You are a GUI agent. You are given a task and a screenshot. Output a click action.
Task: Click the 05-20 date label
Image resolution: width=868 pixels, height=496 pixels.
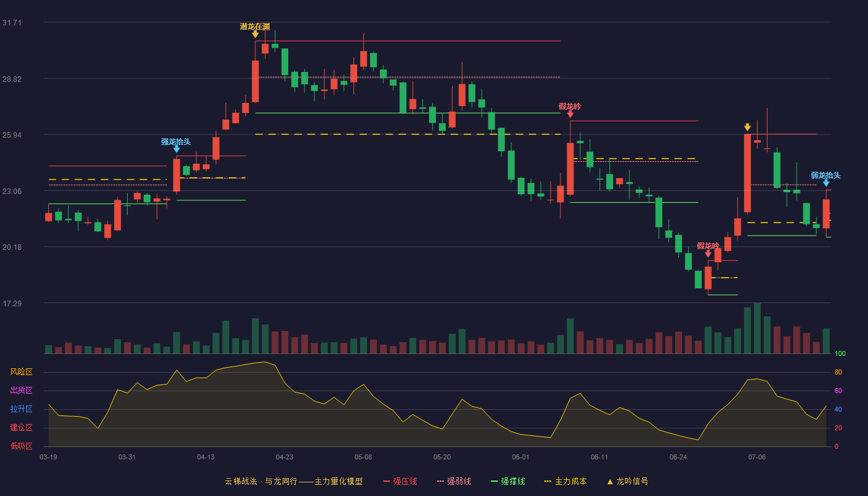[442, 457]
